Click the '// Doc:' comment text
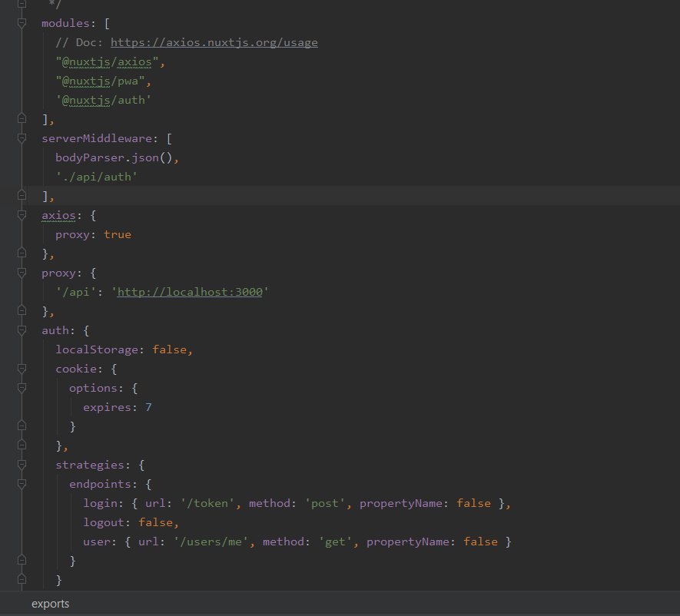Viewport: 680px width, 616px height. (79, 42)
